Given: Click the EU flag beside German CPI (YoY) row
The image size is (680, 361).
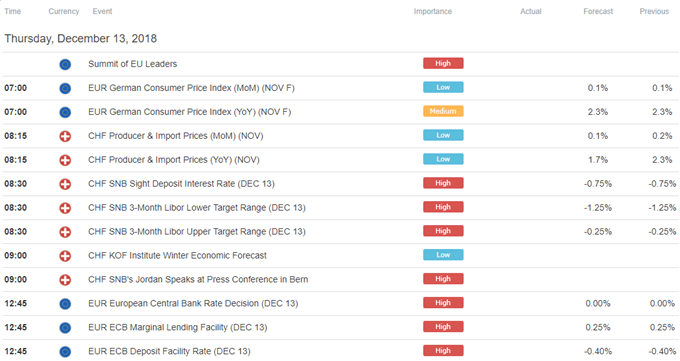Looking at the screenshot, I should click(65, 112).
